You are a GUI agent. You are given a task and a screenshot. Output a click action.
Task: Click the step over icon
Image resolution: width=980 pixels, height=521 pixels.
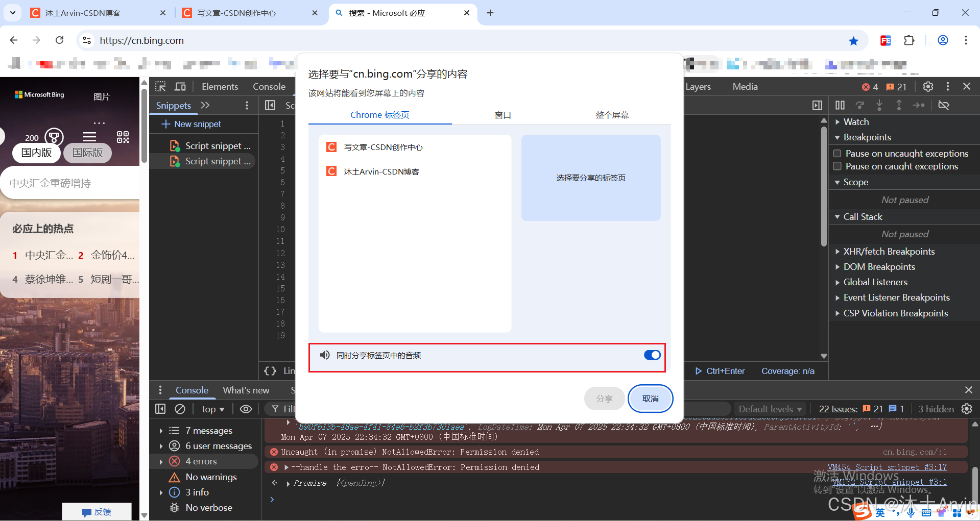point(860,105)
